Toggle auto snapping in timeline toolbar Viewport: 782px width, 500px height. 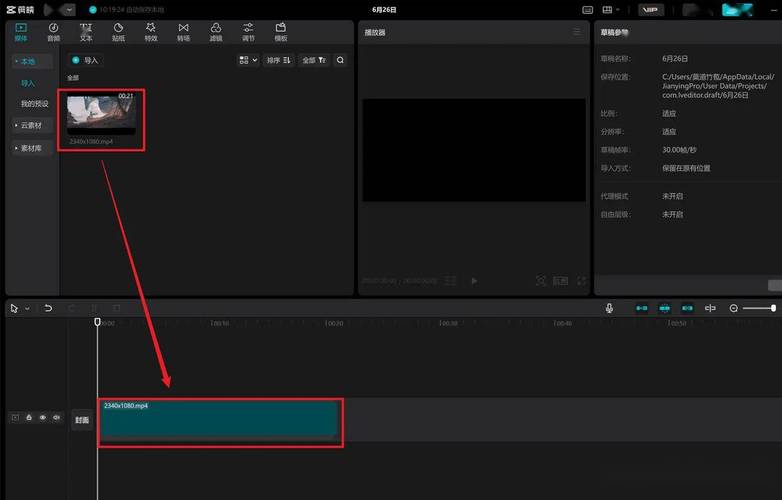[665, 308]
